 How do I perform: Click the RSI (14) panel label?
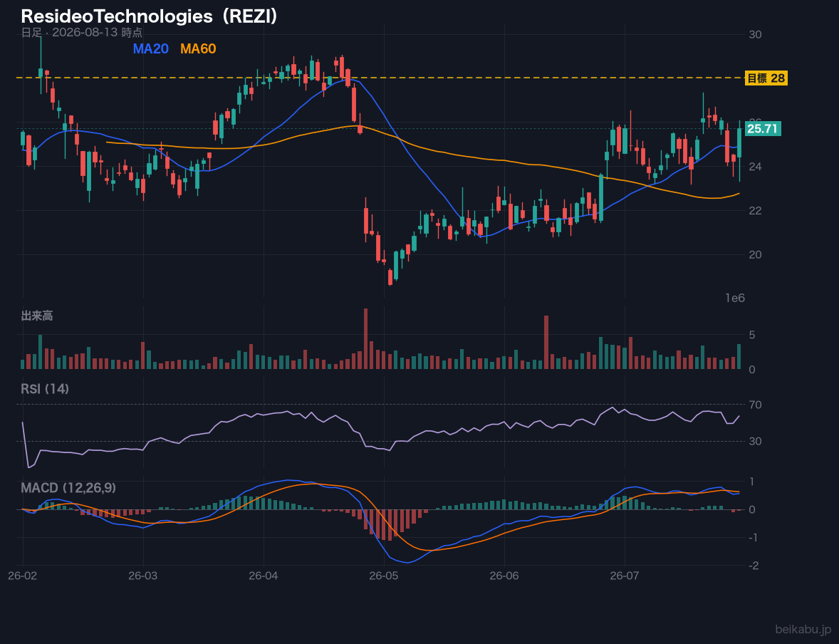[45, 389]
